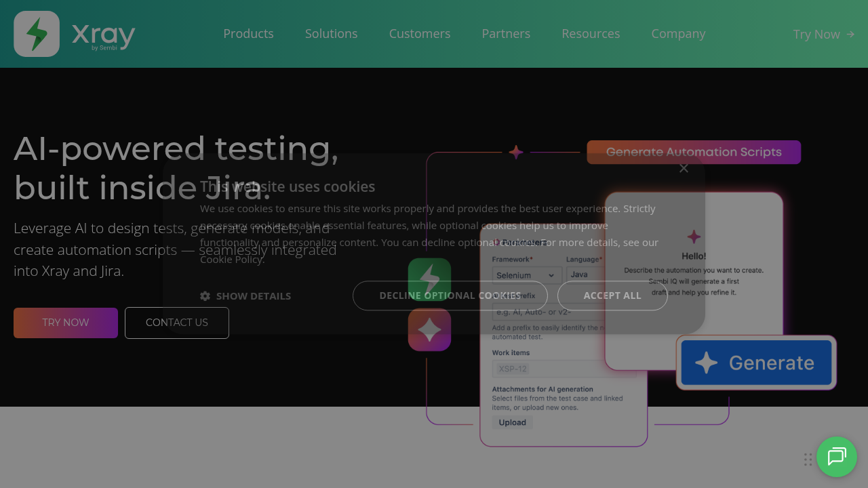
Task: Open the Products menu
Action: tap(248, 34)
